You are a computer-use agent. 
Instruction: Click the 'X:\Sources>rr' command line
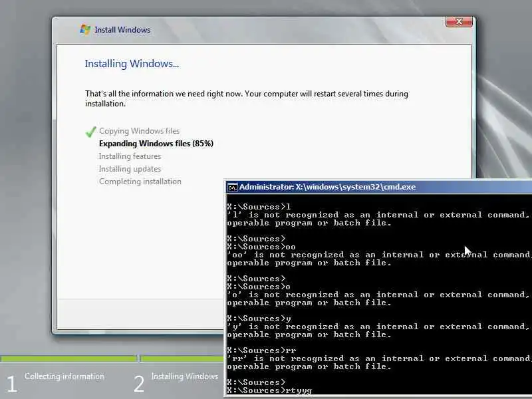pos(261,350)
